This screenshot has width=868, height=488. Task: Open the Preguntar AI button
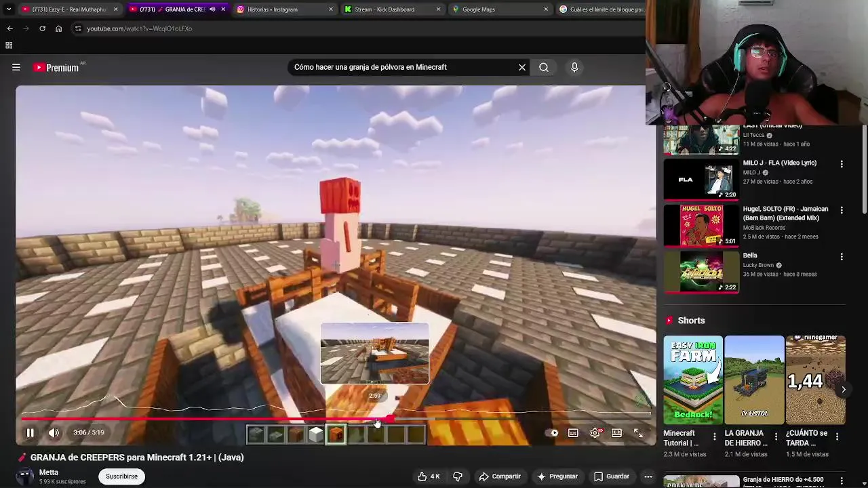pos(557,476)
